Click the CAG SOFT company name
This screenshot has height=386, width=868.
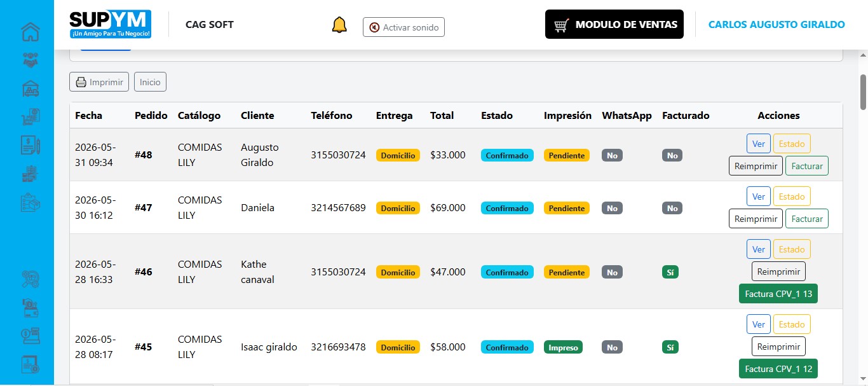(210, 25)
